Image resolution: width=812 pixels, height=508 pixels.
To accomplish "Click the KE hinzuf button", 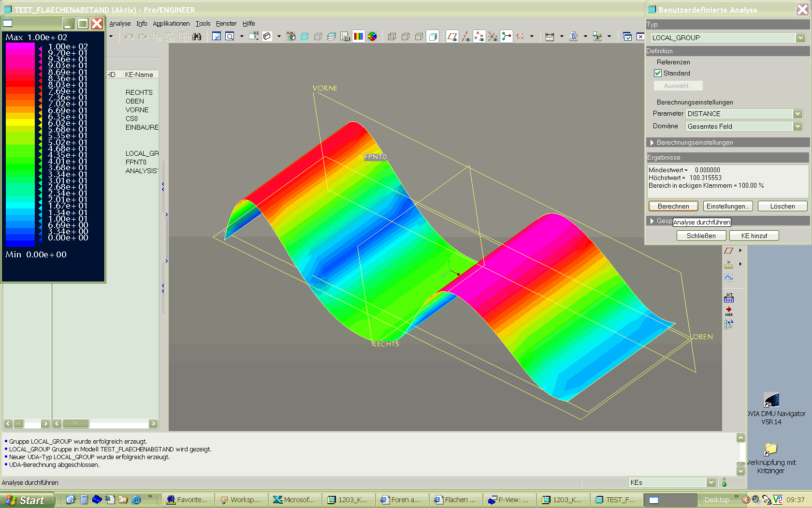I will 754,236.
